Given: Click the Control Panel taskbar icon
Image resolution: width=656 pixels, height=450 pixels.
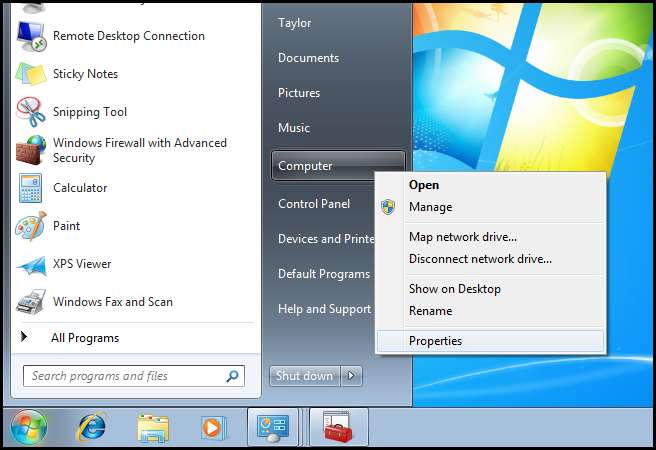Looking at the screenshot, I should click(x=273, y=428).
